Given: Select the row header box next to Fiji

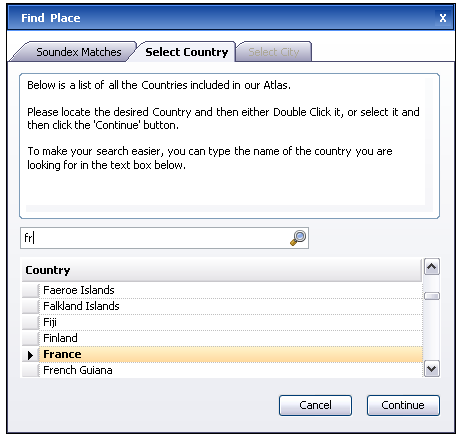Looking at the screenshot, I should point(31,322).
